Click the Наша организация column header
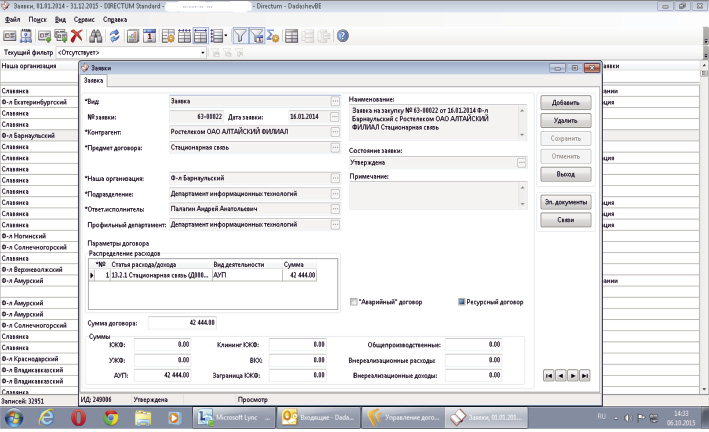 39,66
